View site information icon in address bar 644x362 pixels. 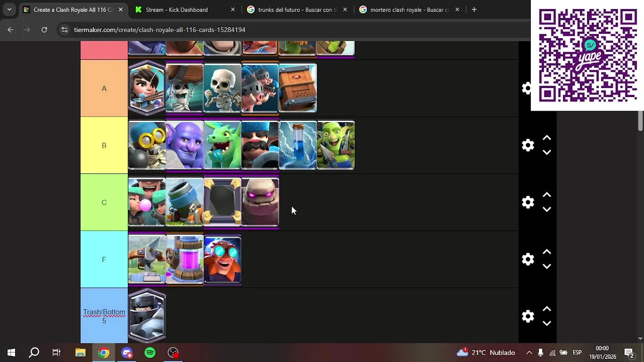tap(64, 30)
